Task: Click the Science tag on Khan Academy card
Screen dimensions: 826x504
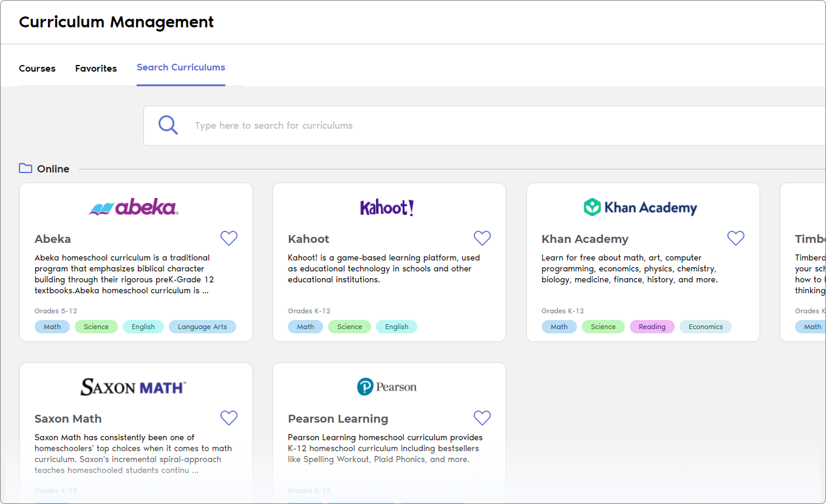Action: point(603,327)
